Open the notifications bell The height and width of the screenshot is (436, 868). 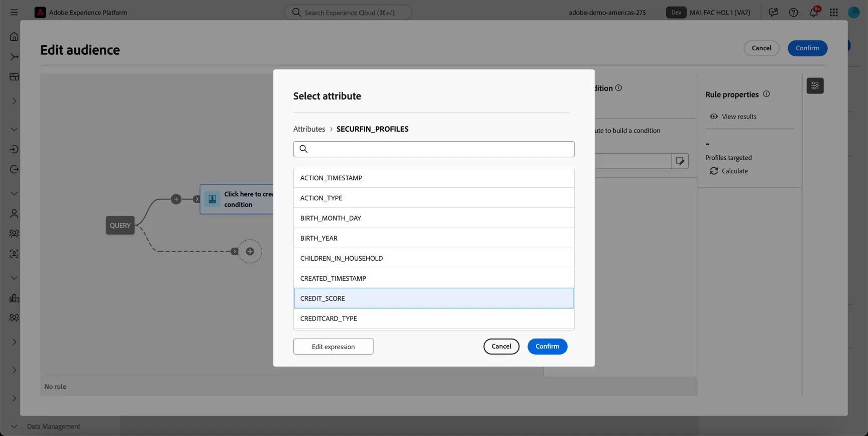click(814, 12)
